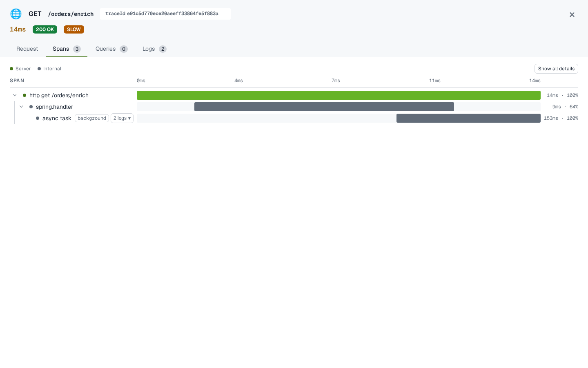Screen dimensions: 588x368
Task: Click the 4ms timeline axis label
Action: 238,81
